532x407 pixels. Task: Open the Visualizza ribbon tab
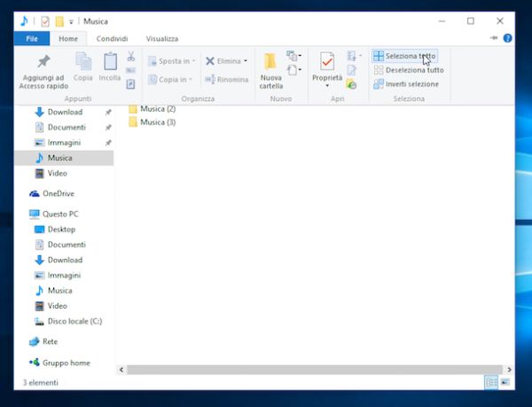161,39
